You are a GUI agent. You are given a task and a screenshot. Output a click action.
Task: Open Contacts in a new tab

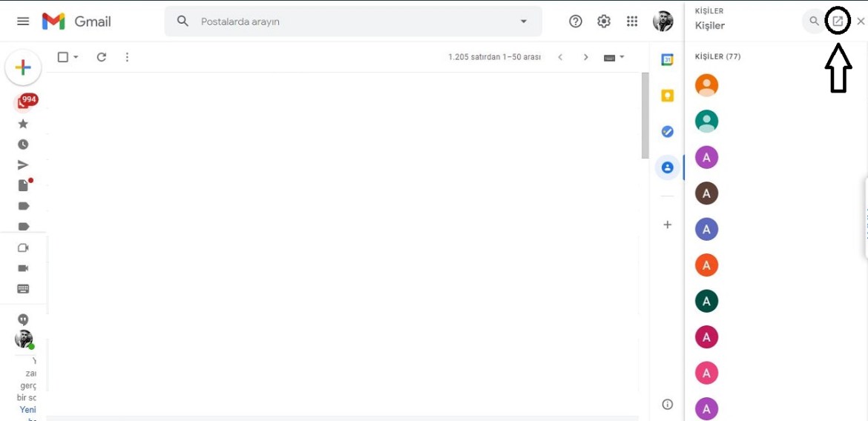tap(838, 21)
